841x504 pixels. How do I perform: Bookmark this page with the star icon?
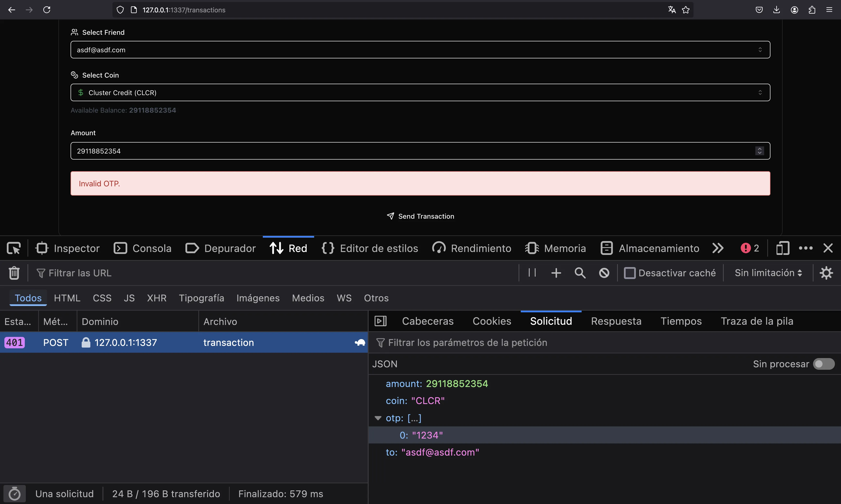[x=686, y=10]
